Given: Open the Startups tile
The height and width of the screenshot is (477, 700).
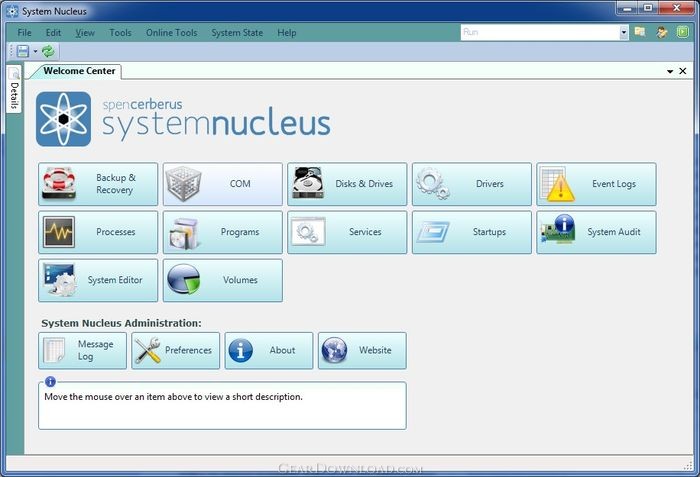Looking at the screenshot, I should pos(471,232).
